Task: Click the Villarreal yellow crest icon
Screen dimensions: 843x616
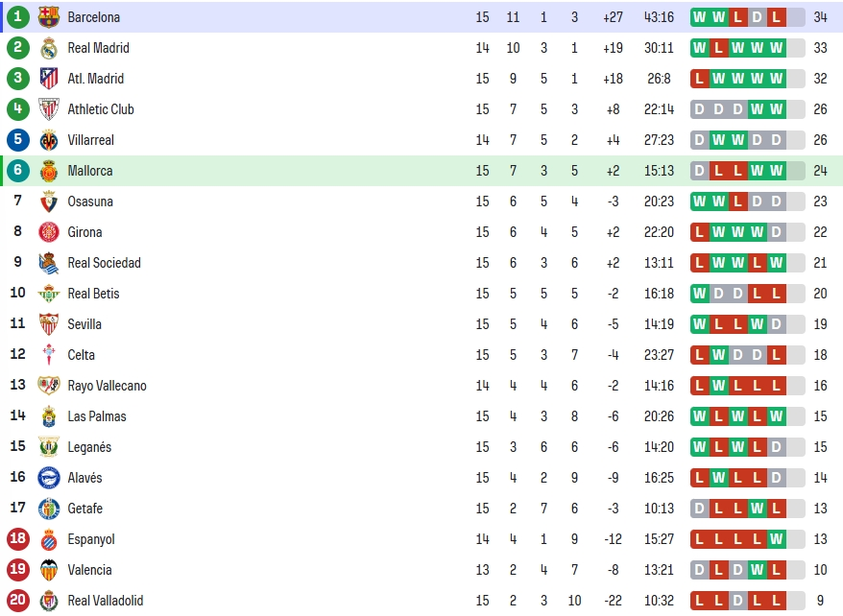Action: tap(48, 140)
